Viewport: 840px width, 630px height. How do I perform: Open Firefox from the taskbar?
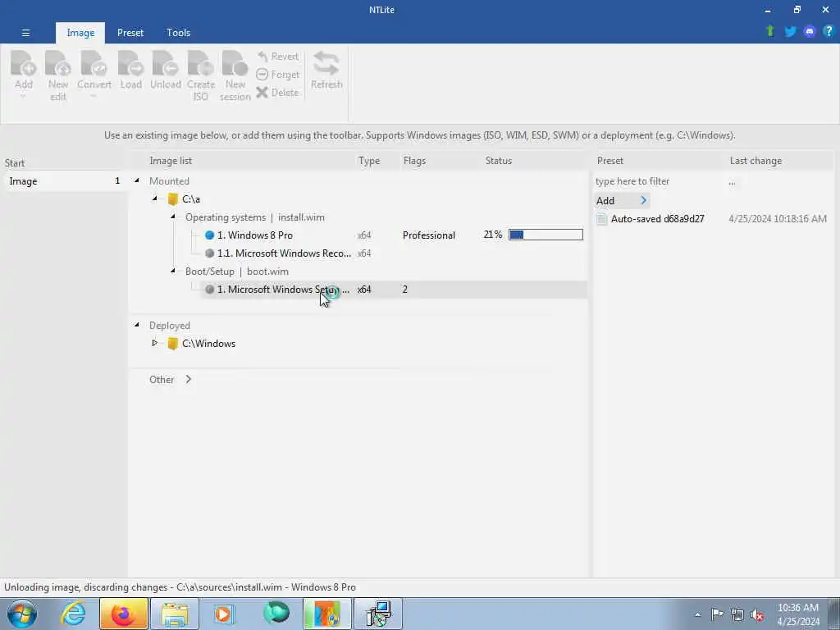(x=123, y=614)
